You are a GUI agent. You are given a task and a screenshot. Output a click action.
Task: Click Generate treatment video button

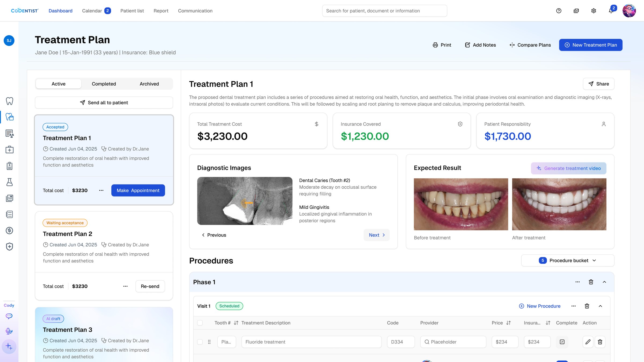568,168
